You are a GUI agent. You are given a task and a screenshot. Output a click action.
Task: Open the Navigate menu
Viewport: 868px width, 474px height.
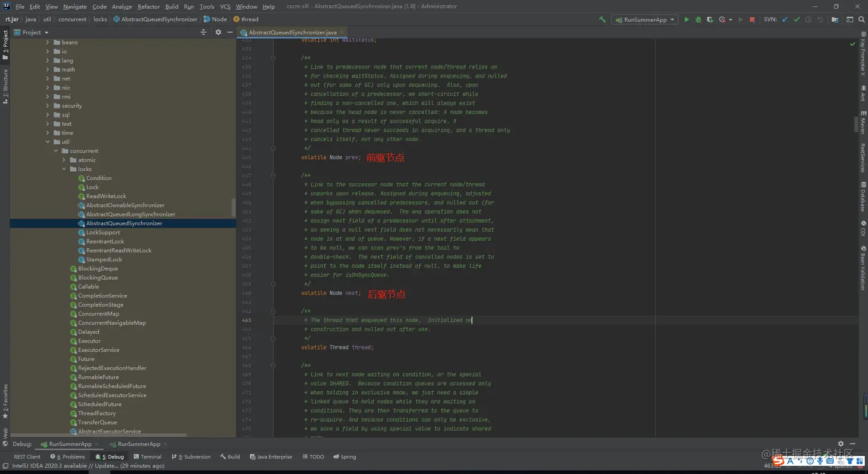(x=75, y=6)
